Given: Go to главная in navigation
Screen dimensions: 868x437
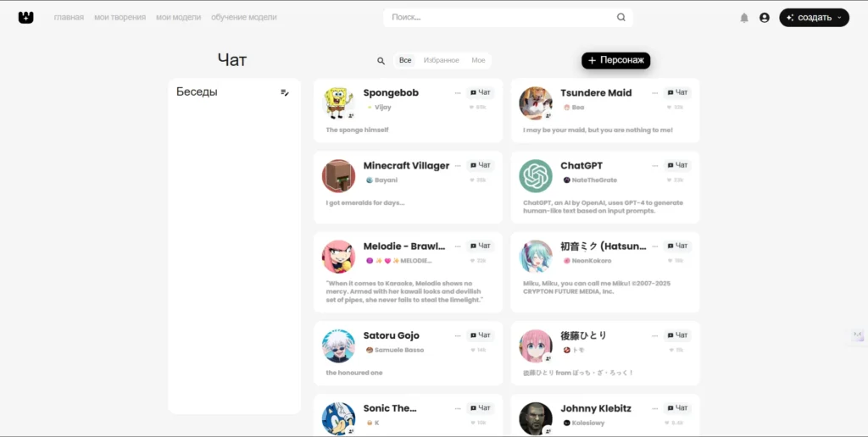Looking at the screenshot, I should (x=69, y=17).
